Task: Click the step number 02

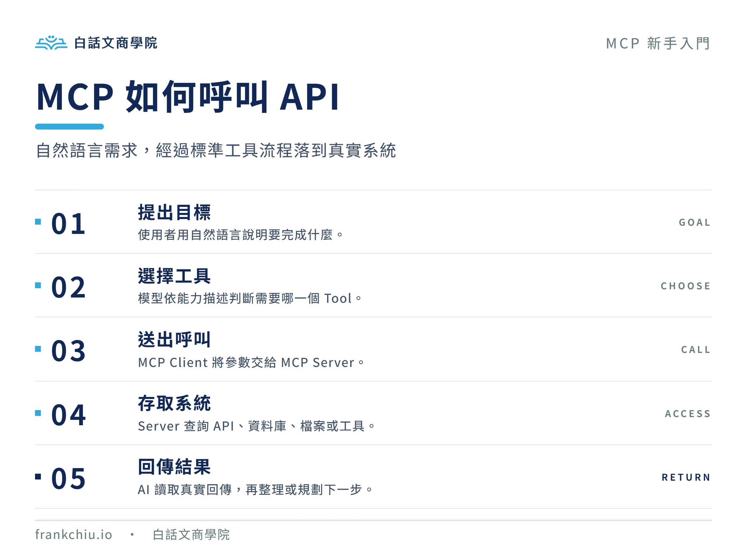Action: point(68,287)
